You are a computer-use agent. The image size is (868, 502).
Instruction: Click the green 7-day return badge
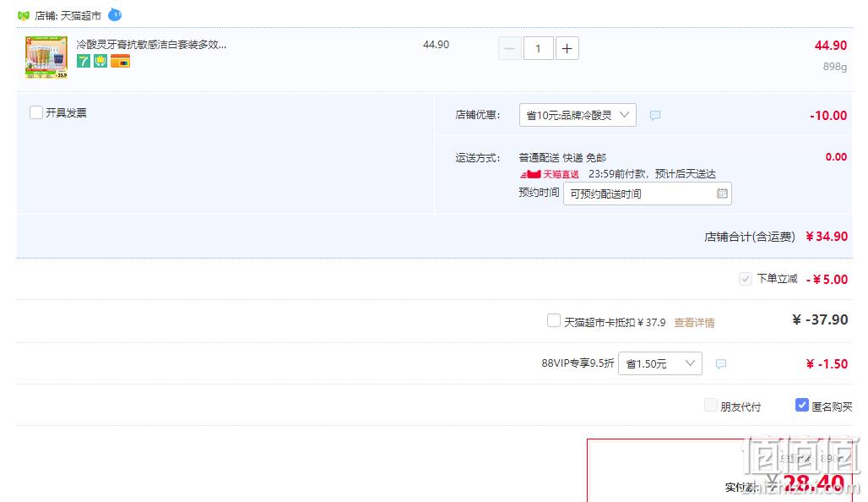coord(84,61)
